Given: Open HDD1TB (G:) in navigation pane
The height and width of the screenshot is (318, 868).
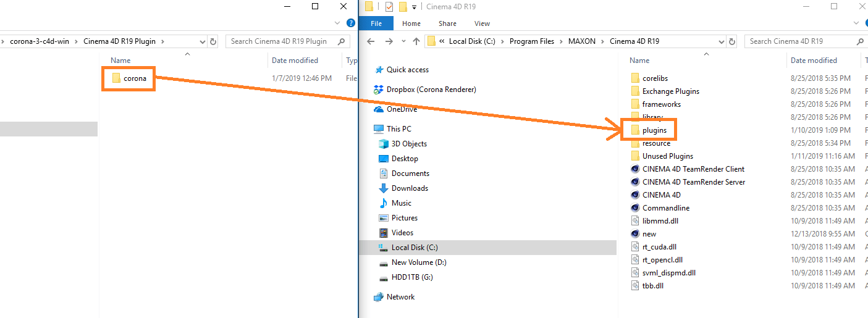Looking at the screenshot, I should (412, 277).
